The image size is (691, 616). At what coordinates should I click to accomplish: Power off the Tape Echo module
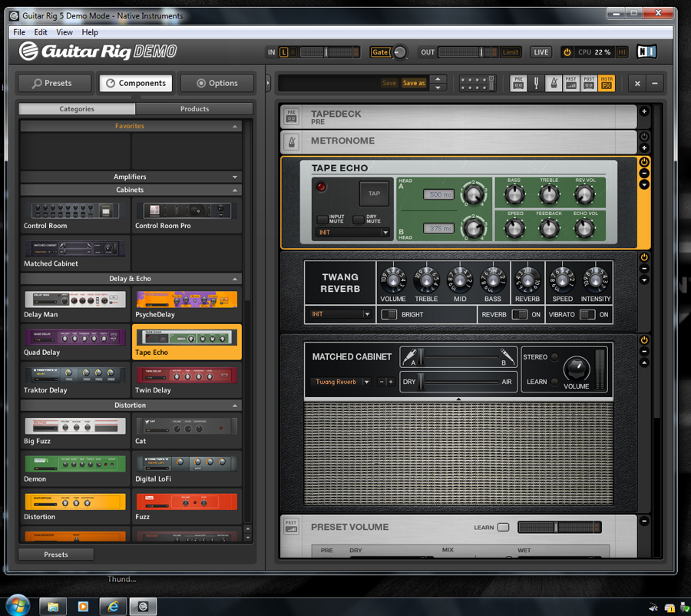[x=644, y=162]
